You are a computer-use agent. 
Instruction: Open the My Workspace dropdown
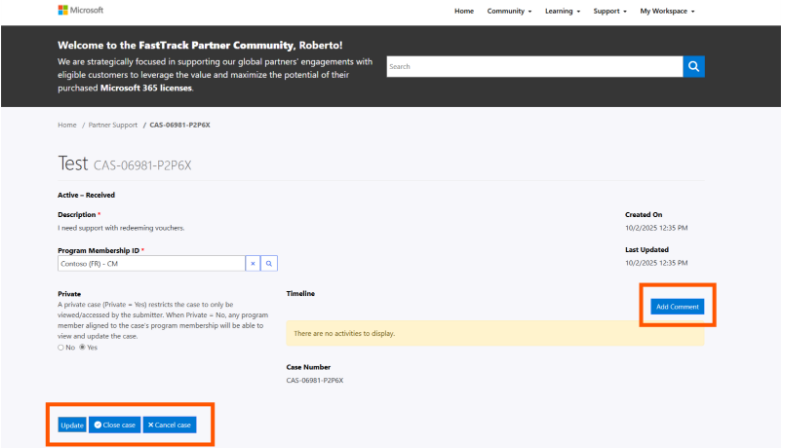click(667, 11)
